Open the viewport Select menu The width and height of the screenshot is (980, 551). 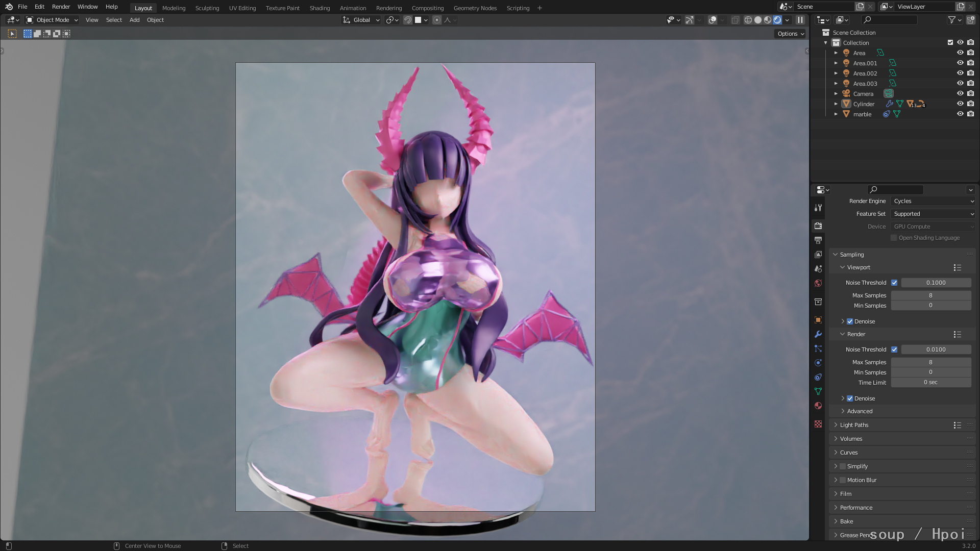click(114, 20)
